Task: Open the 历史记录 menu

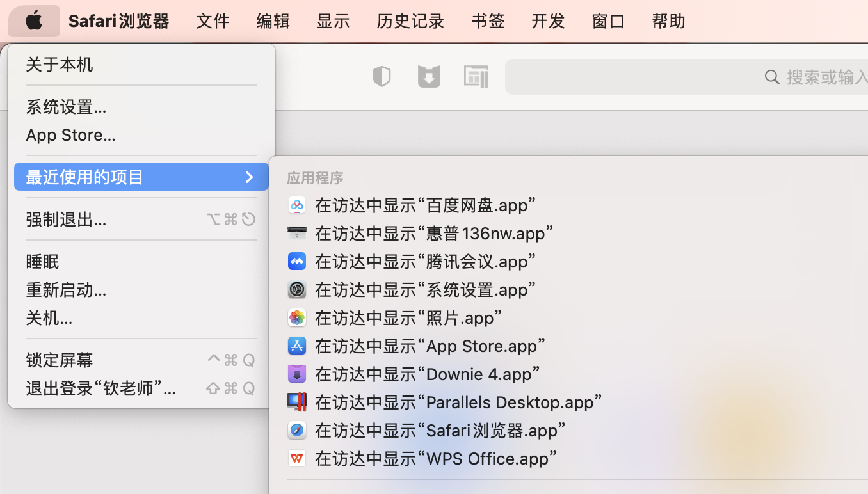Action: coord(410,20)
